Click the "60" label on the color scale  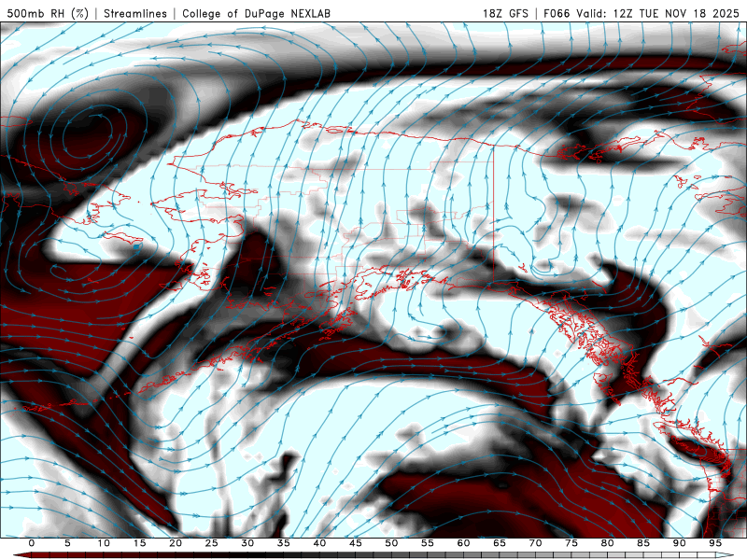click(x=463, y=543)
